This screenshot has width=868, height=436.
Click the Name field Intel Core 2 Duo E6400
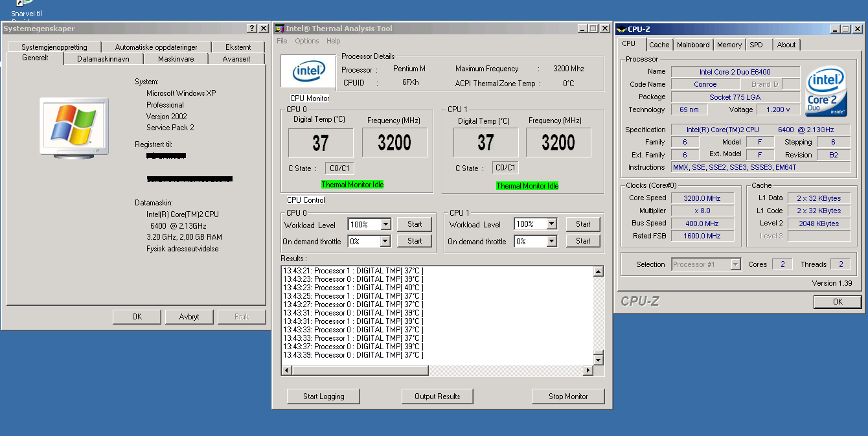pyautogui.click(x=735, y=72)
